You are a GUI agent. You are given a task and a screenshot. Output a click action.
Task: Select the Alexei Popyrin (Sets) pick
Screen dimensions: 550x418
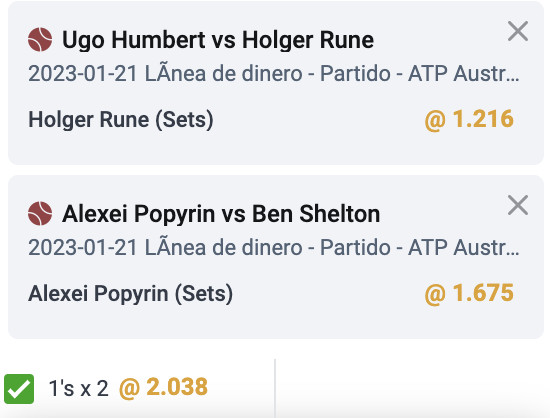pos(130,294)
